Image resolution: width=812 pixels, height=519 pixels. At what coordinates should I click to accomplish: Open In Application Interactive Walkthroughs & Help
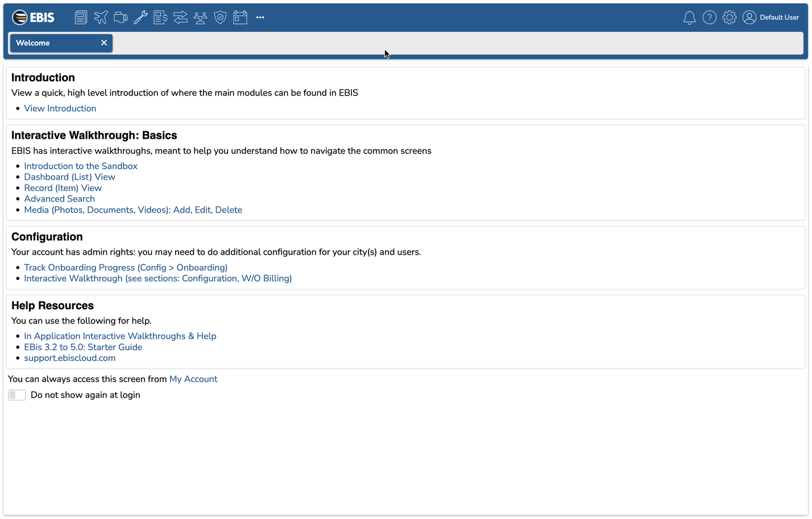(120, 337)
